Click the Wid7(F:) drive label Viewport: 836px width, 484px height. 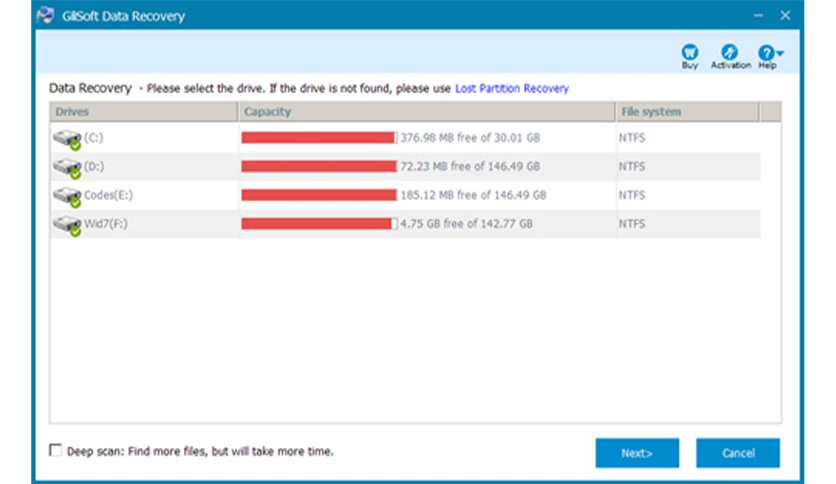pyautogui.click(x=106, y=224)
